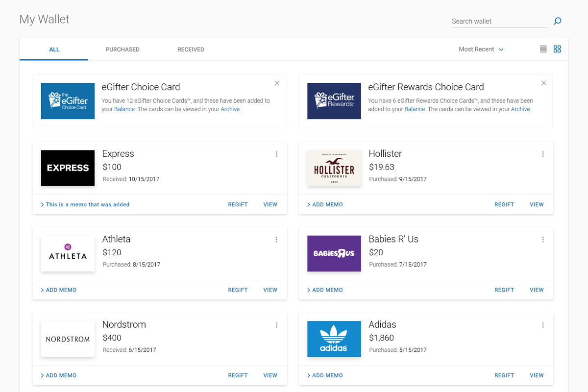Viewport: 588px width, 392px height.
Task: Open Balance link in Choice Card notice
Action: click(x=124, y=109)
